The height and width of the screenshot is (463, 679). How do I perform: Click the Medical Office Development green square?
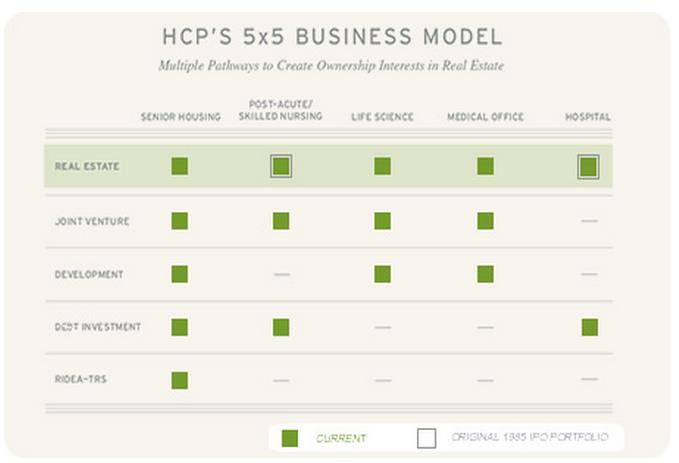point(485,274)
